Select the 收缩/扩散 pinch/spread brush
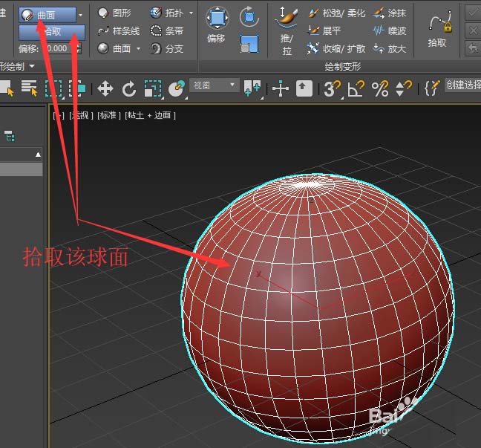The width and height of the screenshot is (481, 448). coord(336,48)
